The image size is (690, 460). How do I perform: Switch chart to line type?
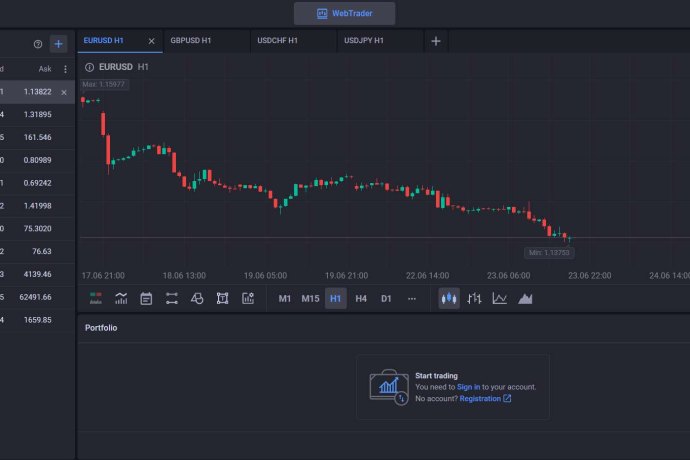pyautogui.click(x=499, y=298)
